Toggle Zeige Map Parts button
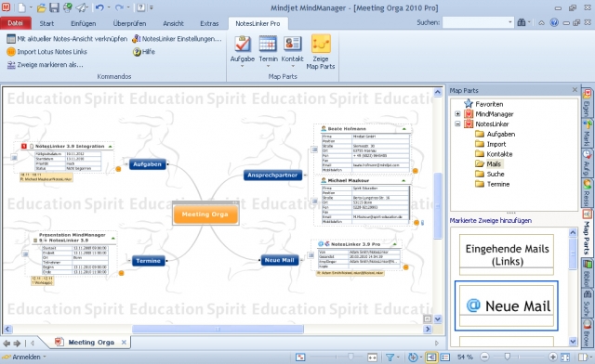Image resolution: width=595 pixels, height=364 pixels. coord(321,52)
